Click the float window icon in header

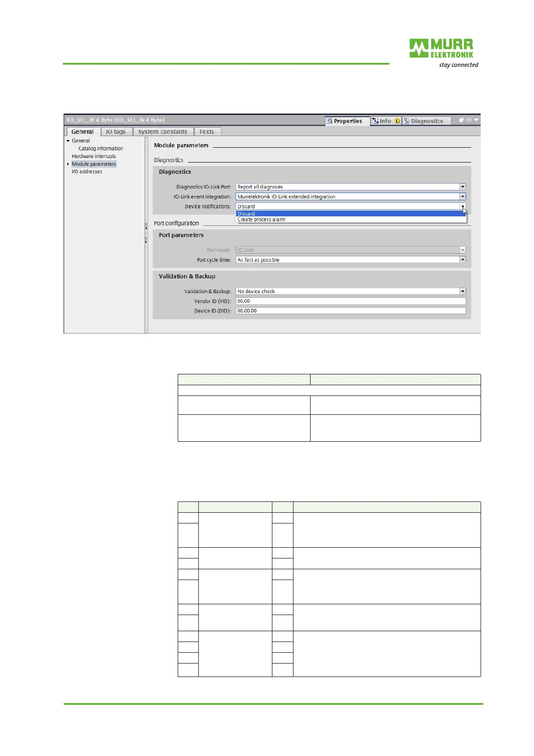coord(461,120)
